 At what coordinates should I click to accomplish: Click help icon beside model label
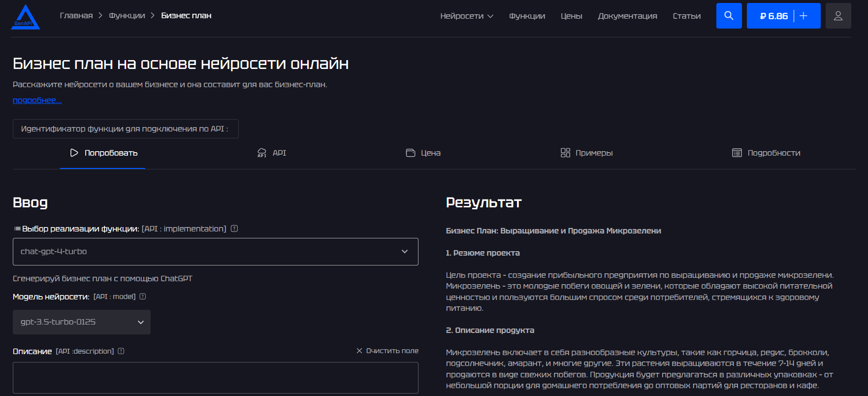[x=143, y=297]
